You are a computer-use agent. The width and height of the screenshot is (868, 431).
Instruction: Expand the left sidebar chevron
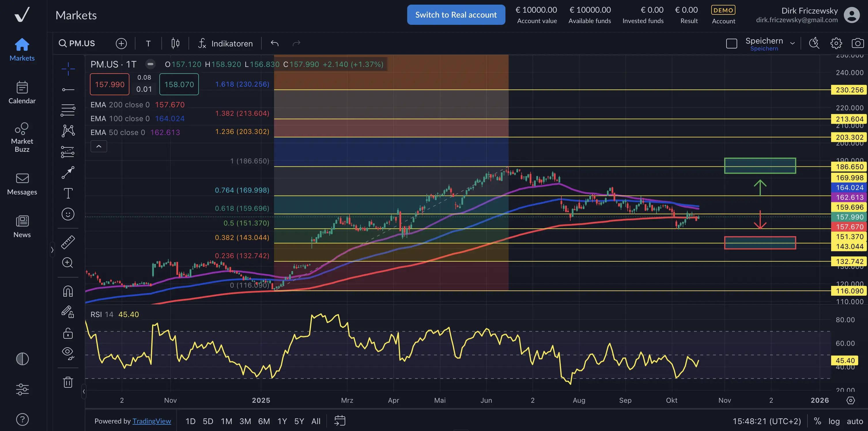coord(52,250)
